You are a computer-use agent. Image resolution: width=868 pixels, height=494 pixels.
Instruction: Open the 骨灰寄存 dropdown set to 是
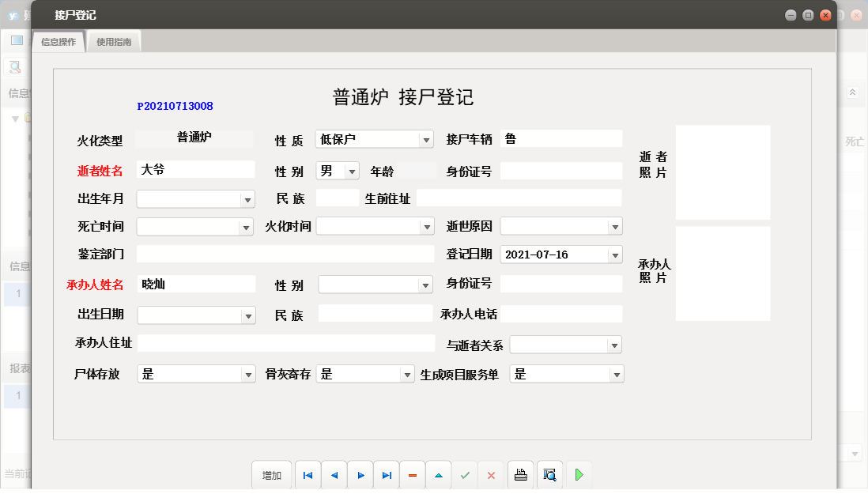[x=408, y=373]
